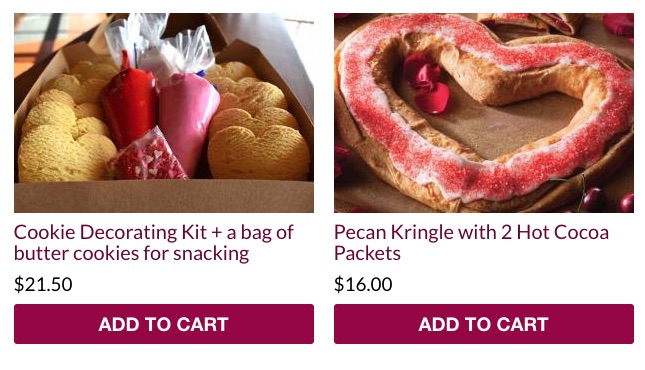Click the word "Packets" in kringle title
The height and width of the screenshot is (370, 645).
point(367,254)
